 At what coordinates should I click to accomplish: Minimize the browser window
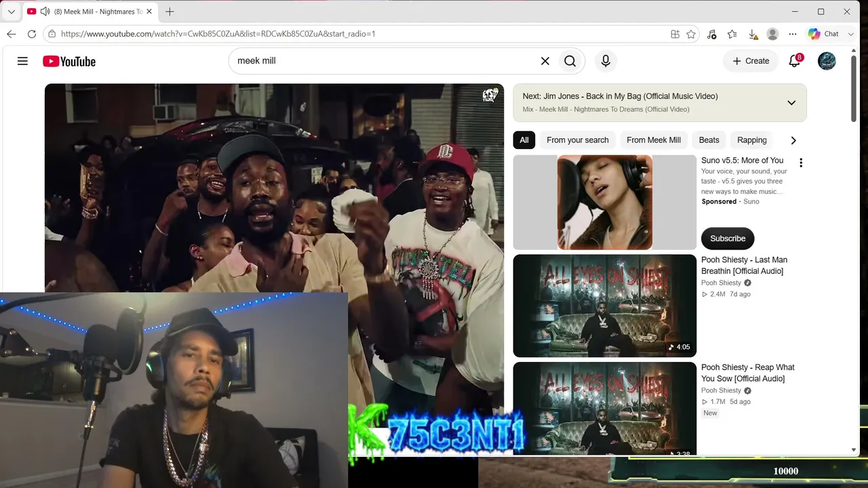pos(795,12)
